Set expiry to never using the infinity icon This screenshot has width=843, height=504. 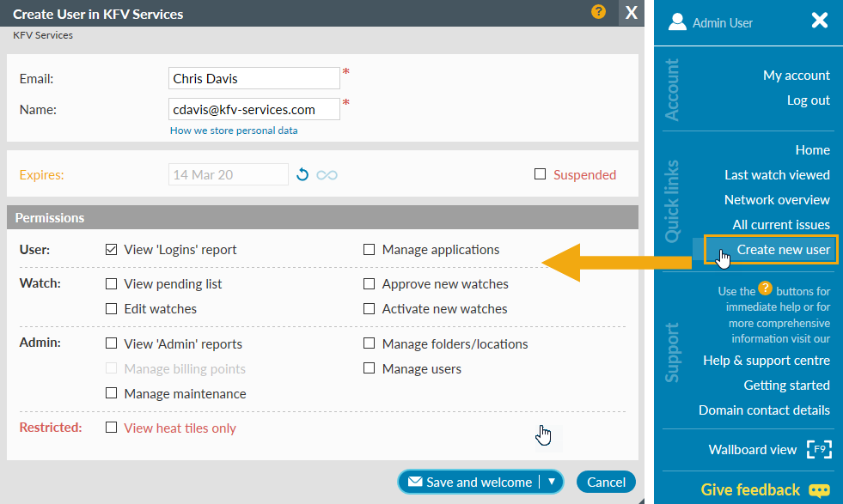(327, 174)
